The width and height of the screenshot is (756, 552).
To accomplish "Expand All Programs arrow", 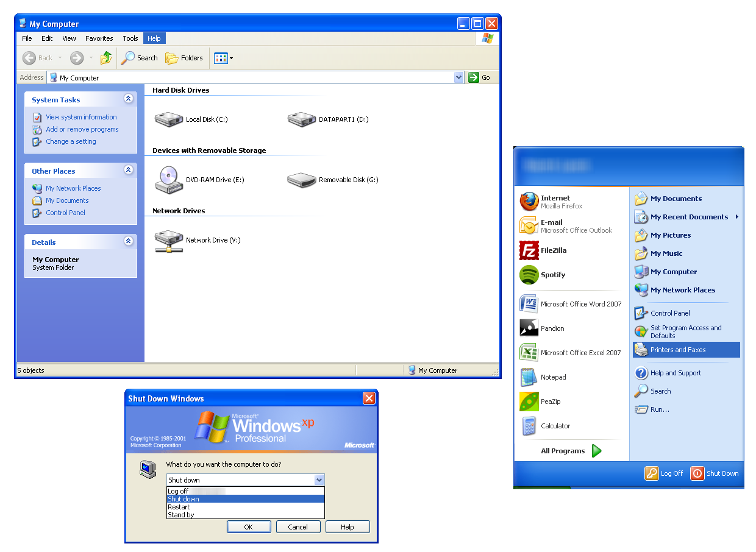I will click(x=597, y=451).
